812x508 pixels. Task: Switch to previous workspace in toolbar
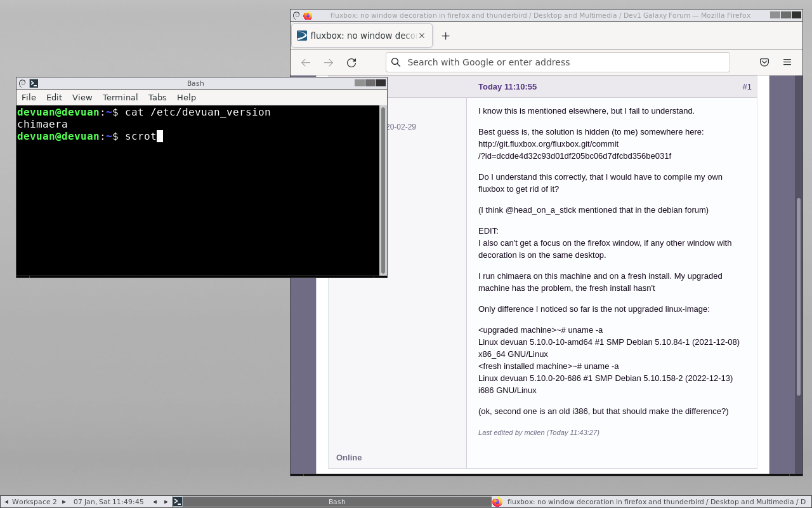point(6,502)
